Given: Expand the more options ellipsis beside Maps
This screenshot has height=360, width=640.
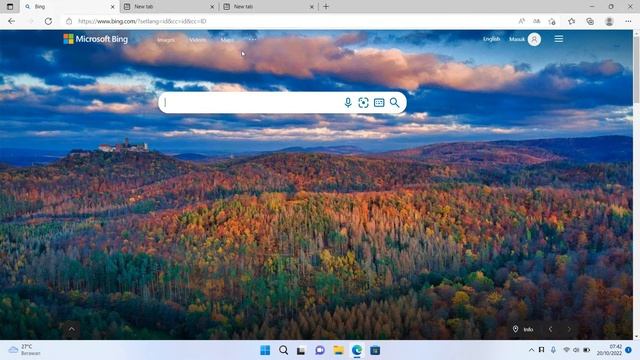Looking at the screenshot, I should tap(253, 40).
